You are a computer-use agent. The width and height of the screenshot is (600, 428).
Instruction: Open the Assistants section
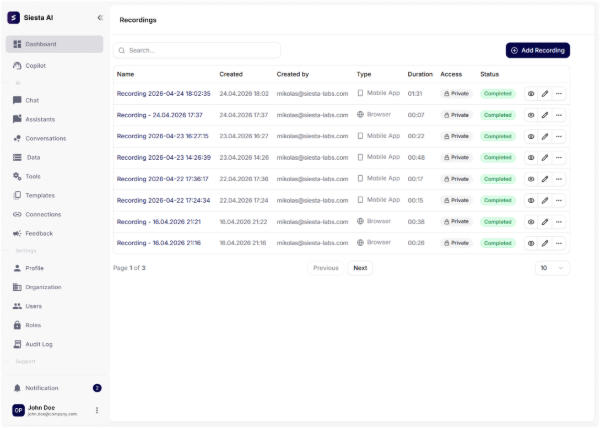point(40,119)
